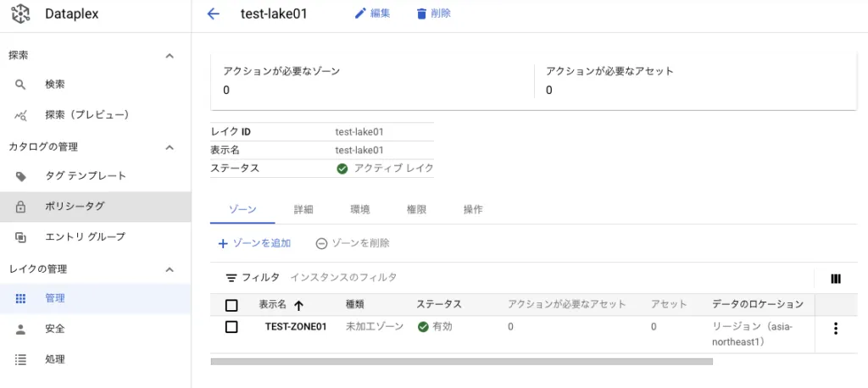Open the TEST-ZONE01 zone link
This screenshot has width=868, height=388.
pyautogui.click(x=296, y=326)
